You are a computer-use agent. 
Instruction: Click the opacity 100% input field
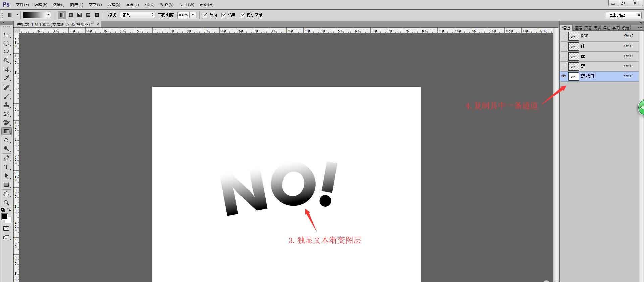[183, 15]
